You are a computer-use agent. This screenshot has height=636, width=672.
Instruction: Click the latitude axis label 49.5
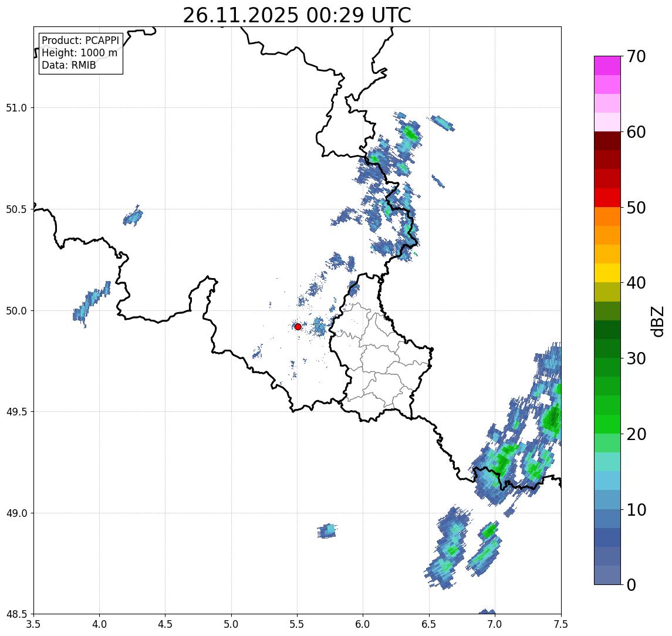click(16, 411)
